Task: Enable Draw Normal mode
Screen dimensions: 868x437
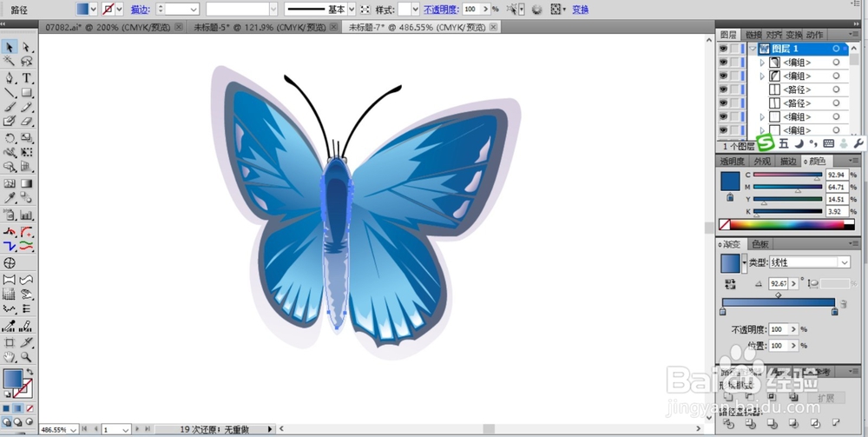Action: (x=7, y=422)
